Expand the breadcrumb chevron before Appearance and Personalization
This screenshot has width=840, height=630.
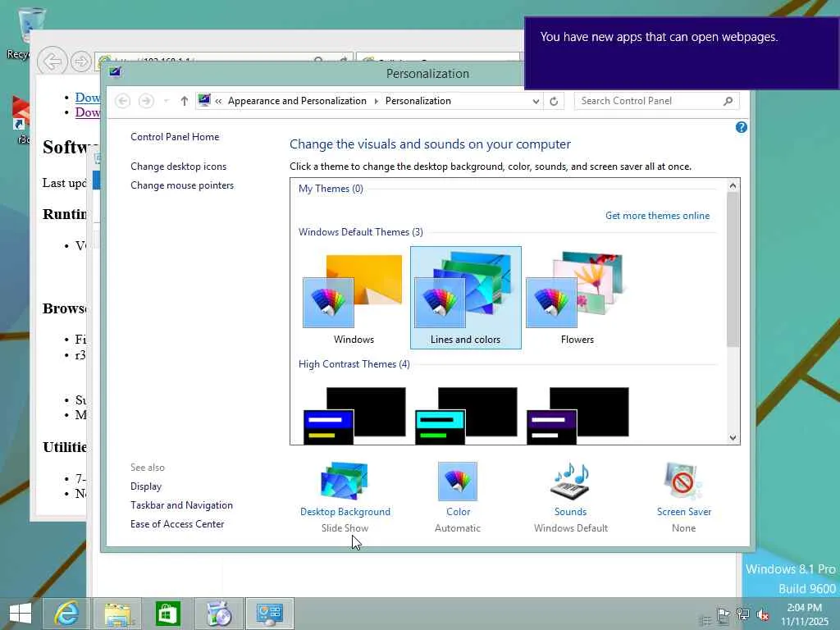point(218,101)
